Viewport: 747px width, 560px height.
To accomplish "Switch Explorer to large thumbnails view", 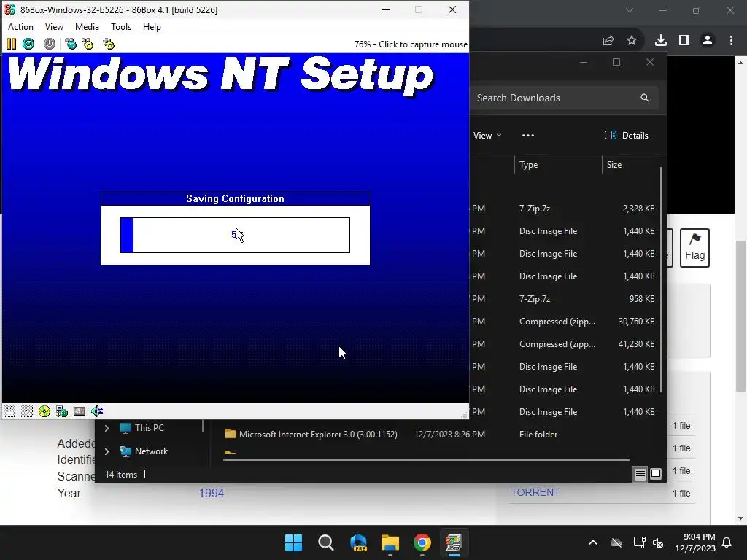I will pos(656,474).
